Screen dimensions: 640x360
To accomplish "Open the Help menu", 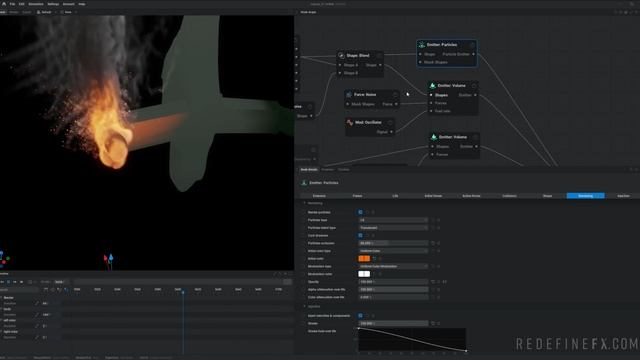I will [82, 4].
